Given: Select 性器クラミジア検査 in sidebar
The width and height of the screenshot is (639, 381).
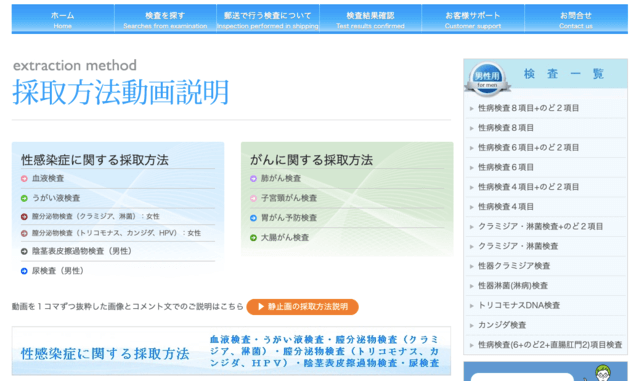Looking at the screenshot, I should [514, 266].
